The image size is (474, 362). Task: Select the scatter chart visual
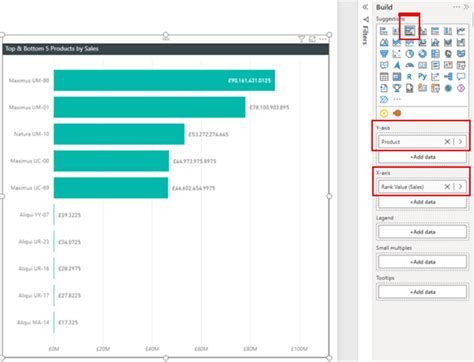397,54
